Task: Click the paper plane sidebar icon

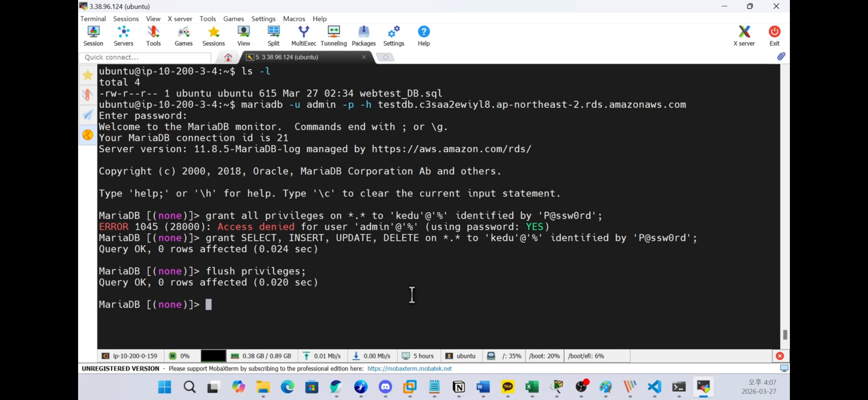Action: (88, 115)
